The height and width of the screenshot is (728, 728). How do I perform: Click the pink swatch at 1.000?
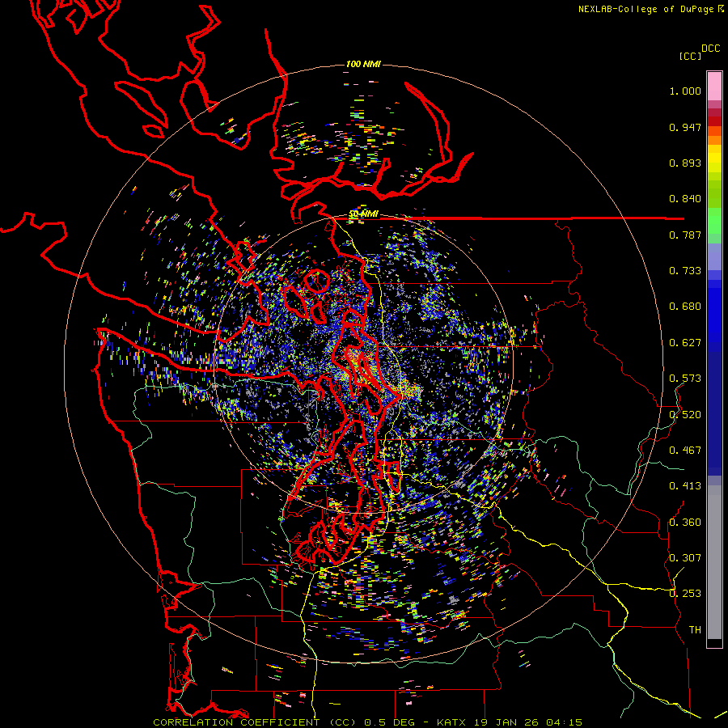(714, 87)
